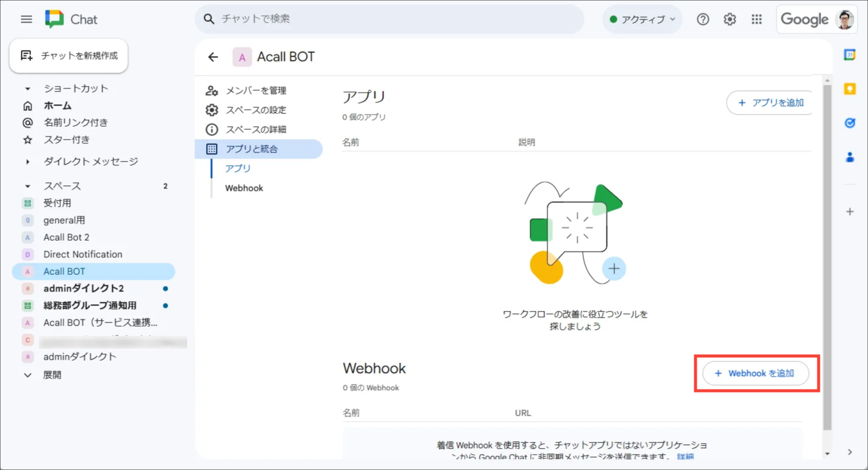Click inside the チャットで検索 search field
The height and width of the screenshot is (470, 868).
(390, 19)
